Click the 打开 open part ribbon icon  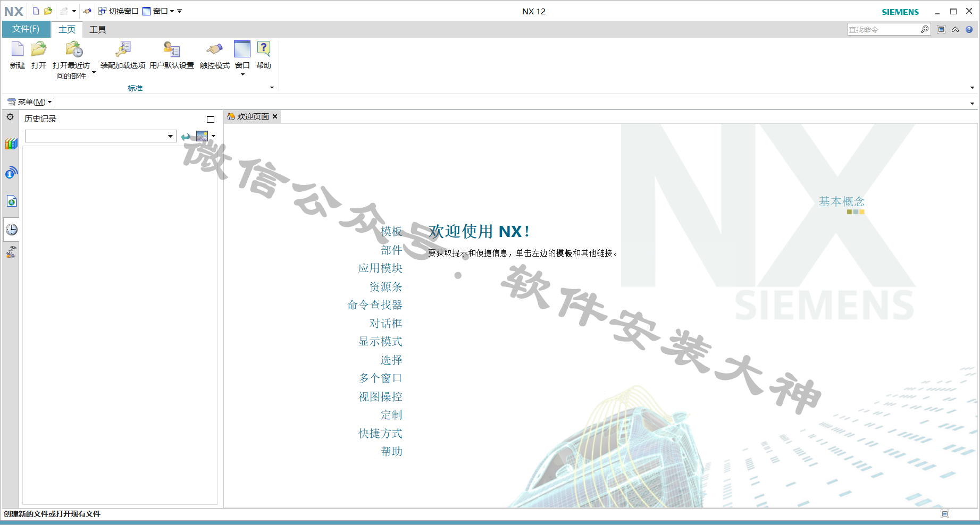coord(39,56)
